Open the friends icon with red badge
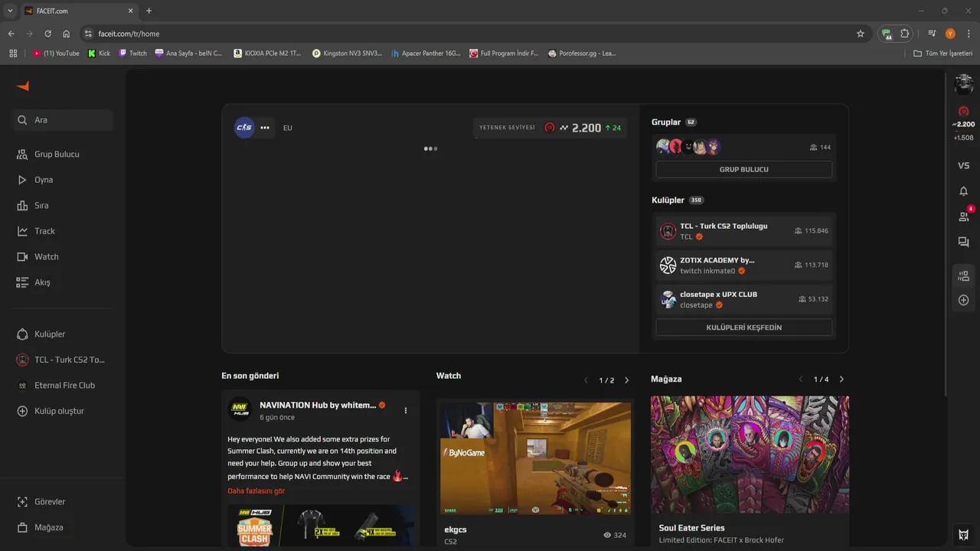The image size is (980, 551). pos(964,217)
